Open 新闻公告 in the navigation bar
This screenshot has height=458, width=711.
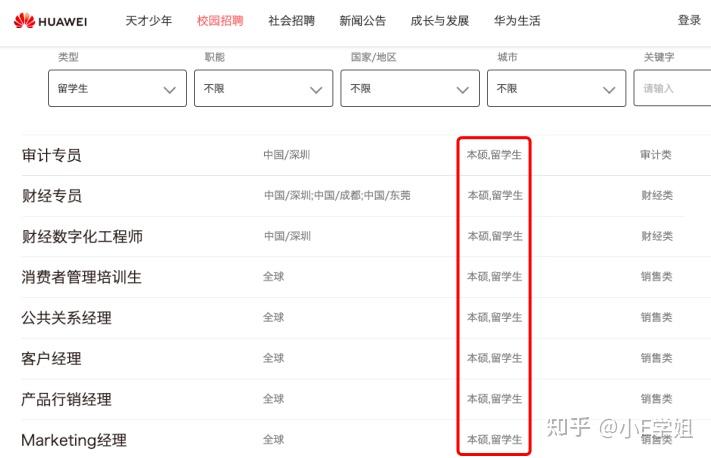click(x=362, y=21)
